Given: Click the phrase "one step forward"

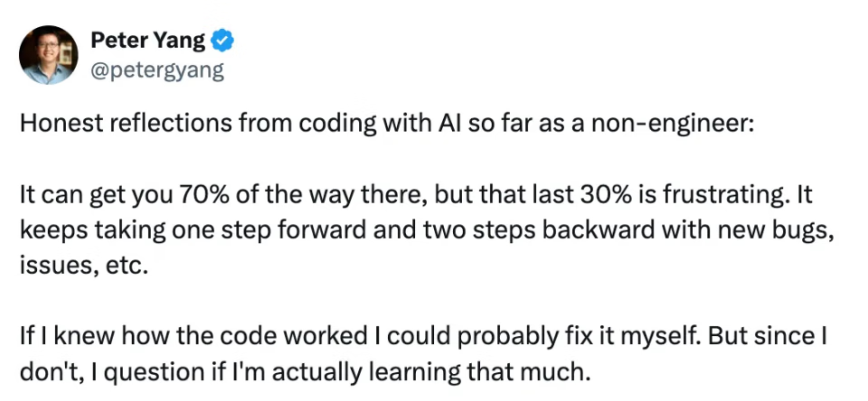Looking at the screenshot, I should point(274,232).
